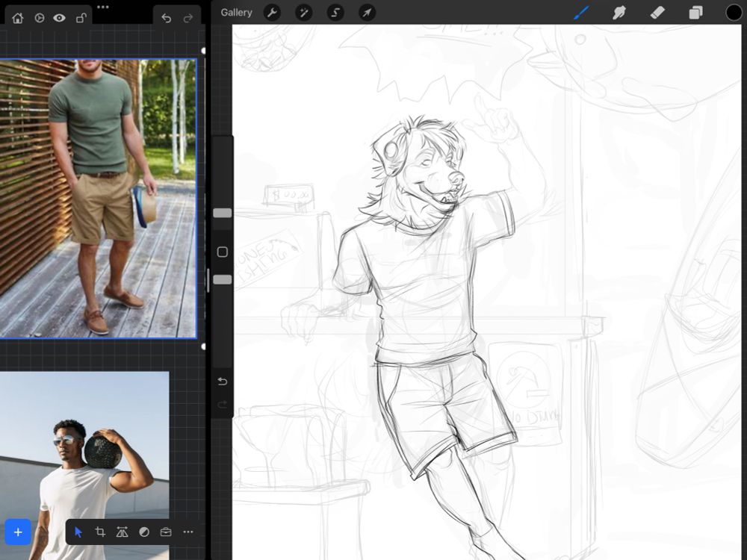Tap the briefcase icon in reference toolbar

click(x=166, y=532)
